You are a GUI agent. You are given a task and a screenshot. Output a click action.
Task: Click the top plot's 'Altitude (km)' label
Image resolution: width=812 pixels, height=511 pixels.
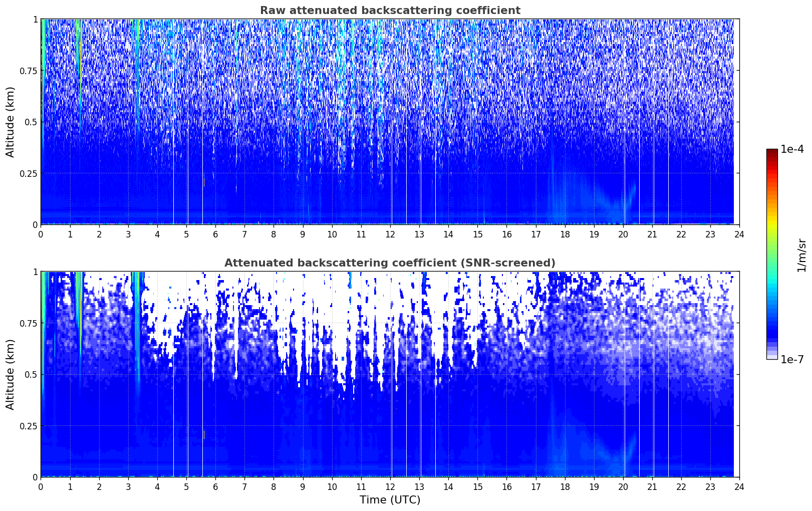click(x=11, y=122)
